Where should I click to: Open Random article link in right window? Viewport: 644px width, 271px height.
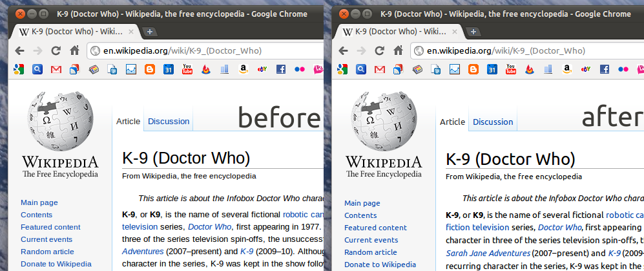tap(371, 252)
